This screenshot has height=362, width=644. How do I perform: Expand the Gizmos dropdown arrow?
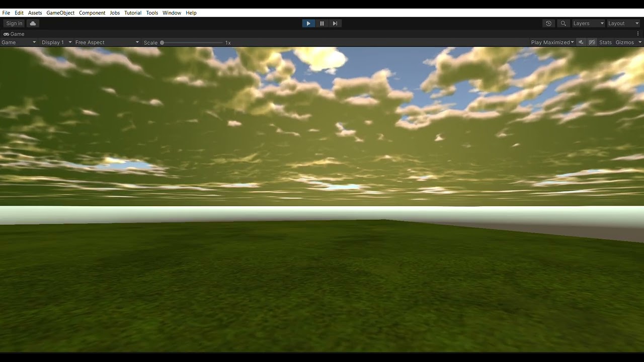click(640, 42)
